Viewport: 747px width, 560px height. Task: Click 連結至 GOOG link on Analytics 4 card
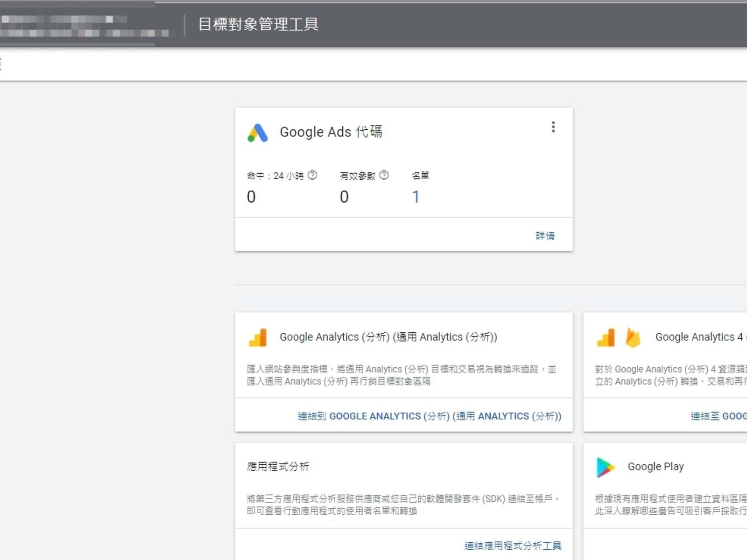point(719,416)
